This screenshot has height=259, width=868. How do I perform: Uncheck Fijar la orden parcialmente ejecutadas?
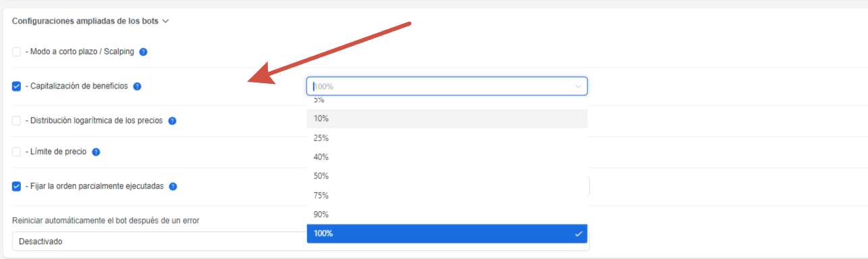16,186
